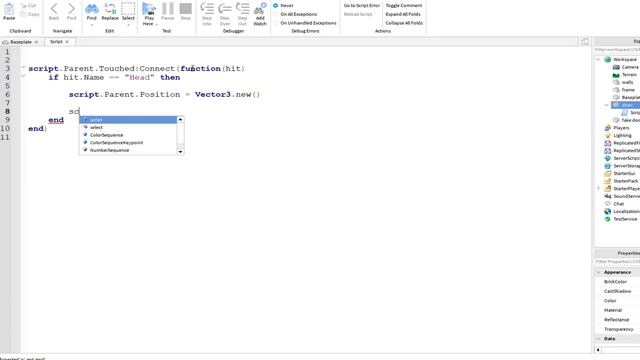Click the Select dashed-rectangle icon

point(128,9)
